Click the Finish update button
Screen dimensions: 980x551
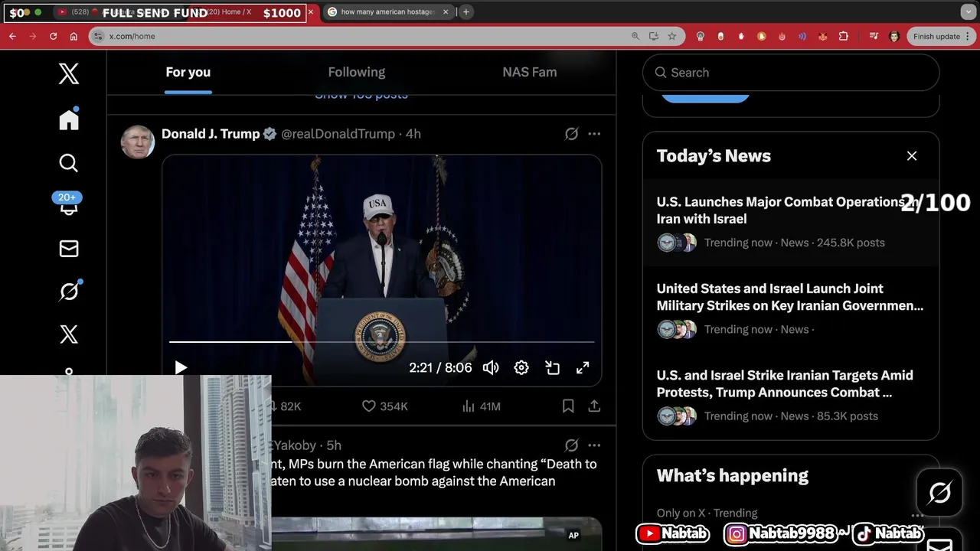pyautogui.click(x=936, y=36)
